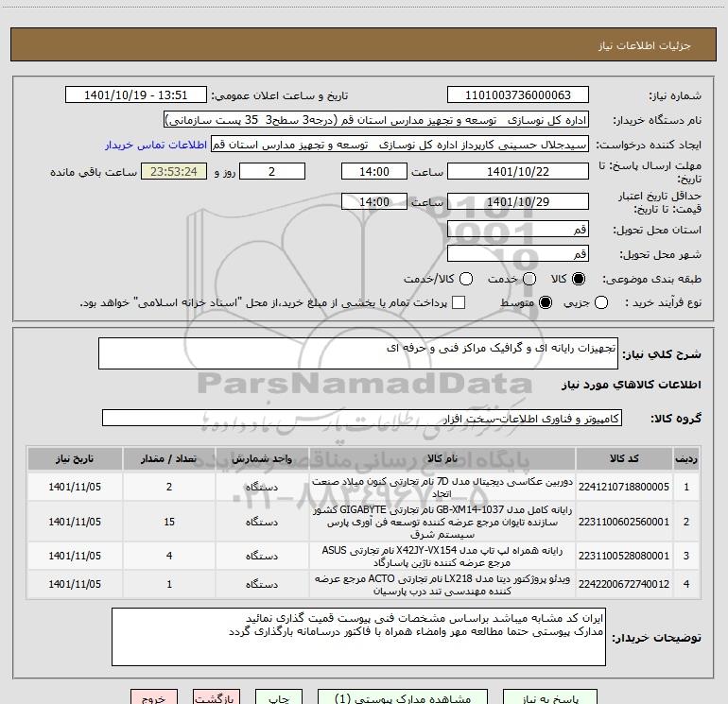
Task: Click جزئیات اطلاعات نیاز page header
Action: [645, 45]
